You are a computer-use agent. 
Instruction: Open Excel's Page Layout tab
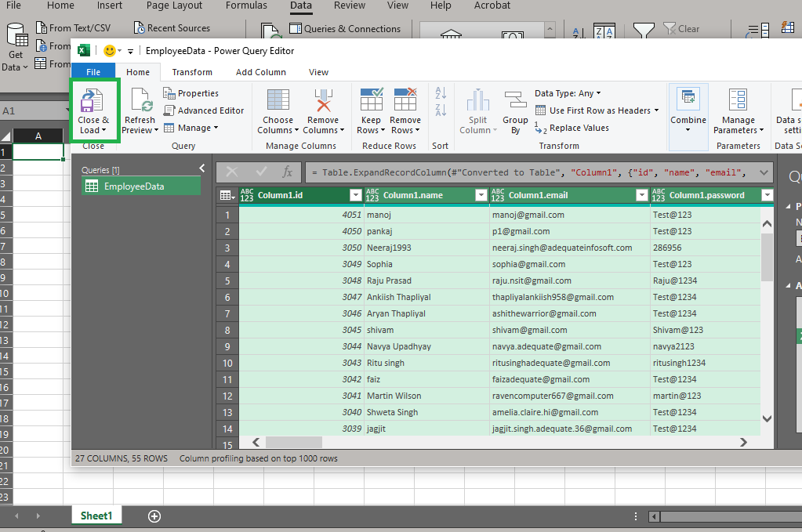pyautogui.click(x=174, y=5)
